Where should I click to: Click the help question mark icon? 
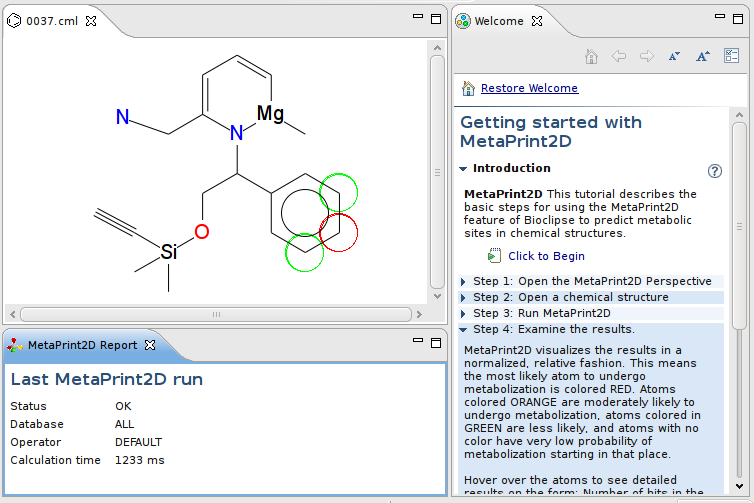[715, 171]
